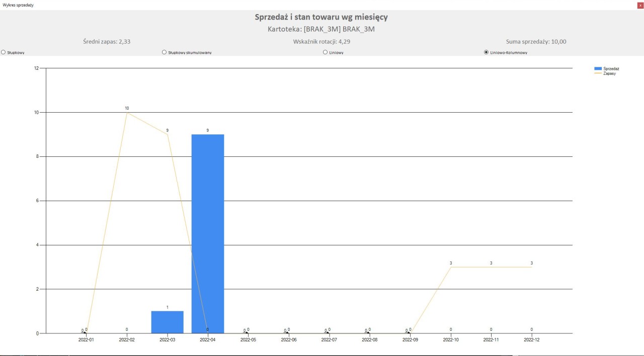The height and width of the screenshot is (356, 644).
Task: Choose the Słupkowy skumulowany option
Action: click(x=165, y=52)
